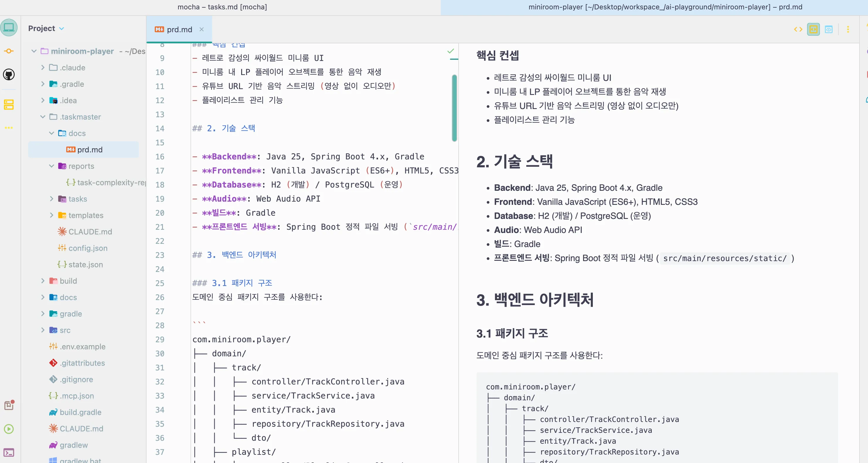
Task: Place cursor on '## 2. 기술 스택' source line
Action: [x=224, y=128]
